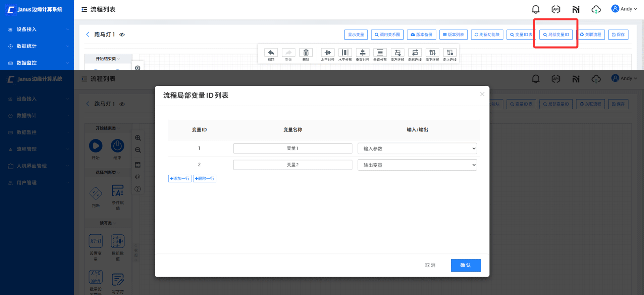Open the 输入参数 dropdown in row 1
This screenshot has height=295, width=644.
[x=417, y=149]
